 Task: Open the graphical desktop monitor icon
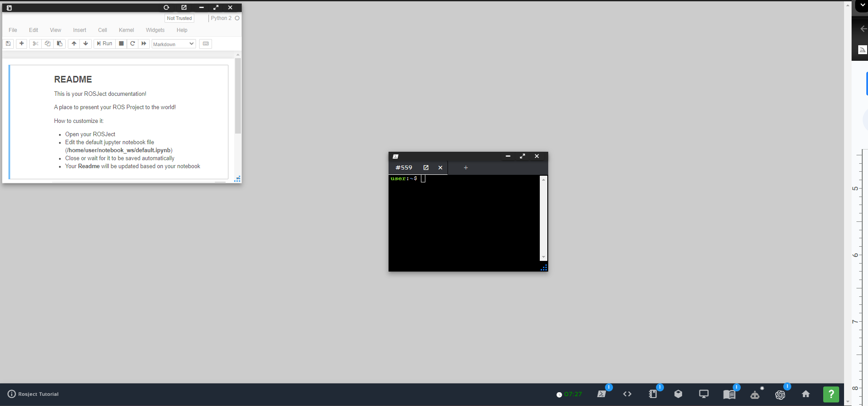click(x=703, y=394)
